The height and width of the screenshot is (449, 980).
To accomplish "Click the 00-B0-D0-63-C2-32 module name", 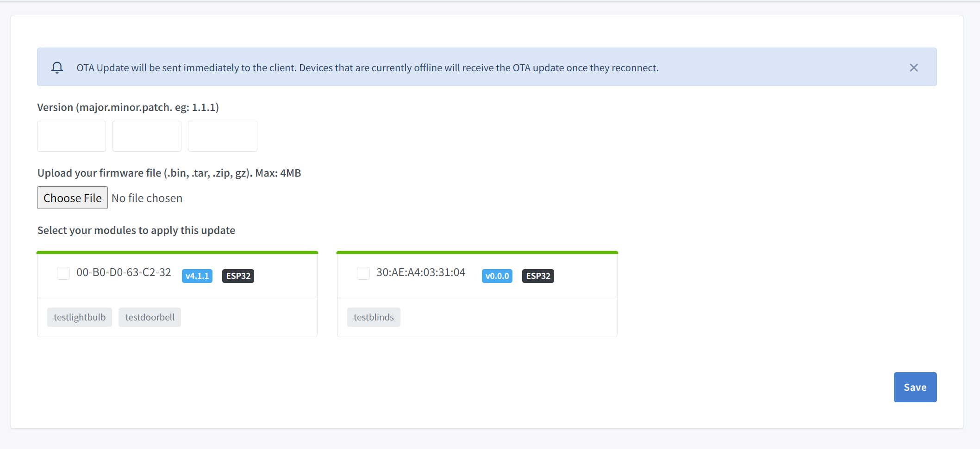I will (124, 272).
